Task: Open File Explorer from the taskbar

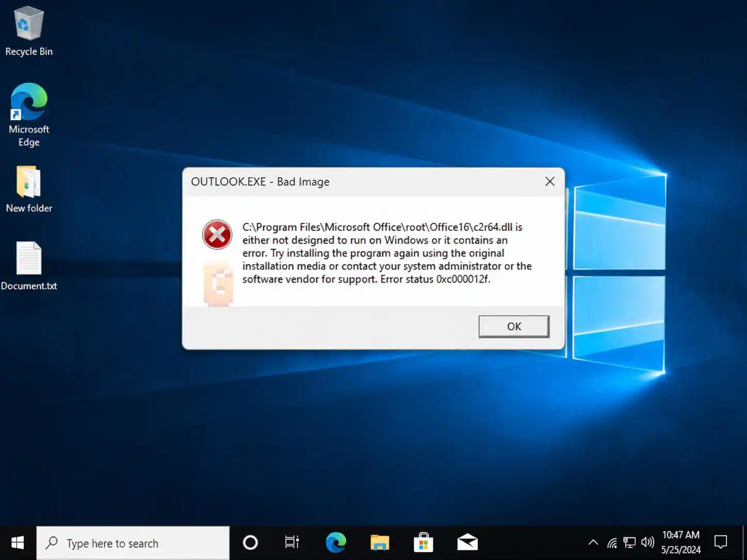Action: pos(380,543)
